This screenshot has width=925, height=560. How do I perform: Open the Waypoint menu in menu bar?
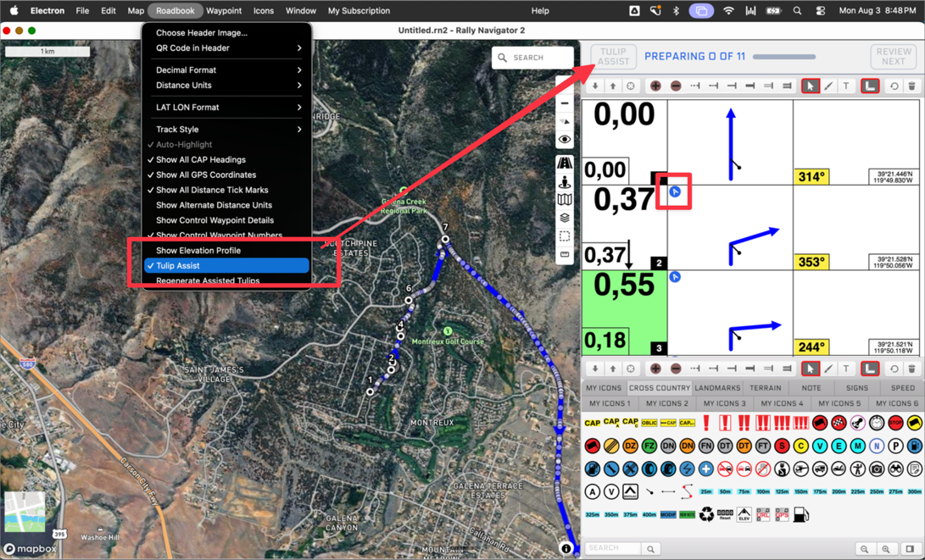[224, 11]
